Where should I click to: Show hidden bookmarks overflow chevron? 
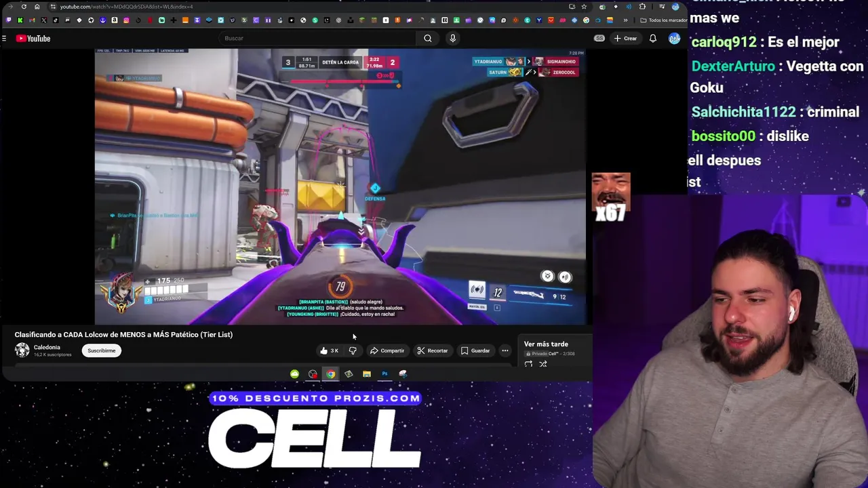(x=625, y=20)
